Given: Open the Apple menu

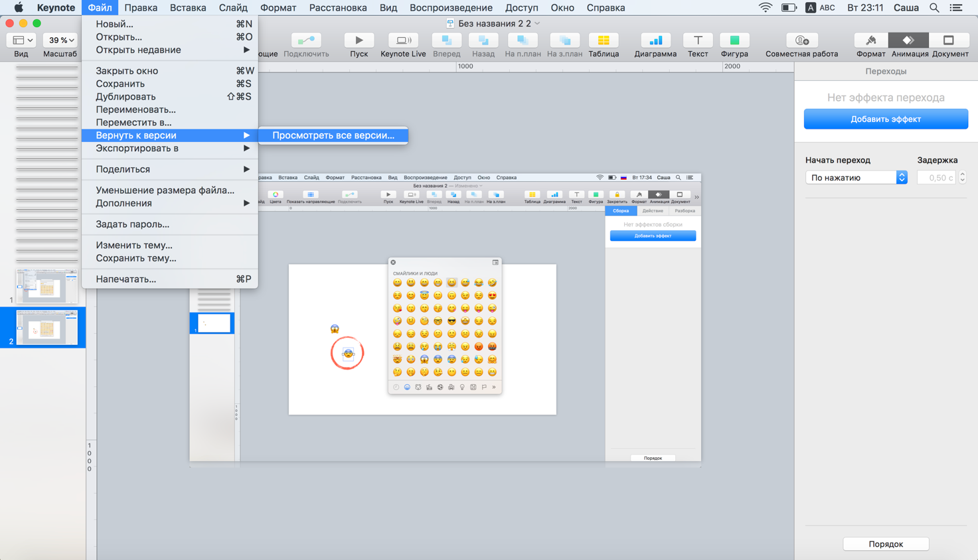Looking at the screenshot, I should [x=19, y=8].
